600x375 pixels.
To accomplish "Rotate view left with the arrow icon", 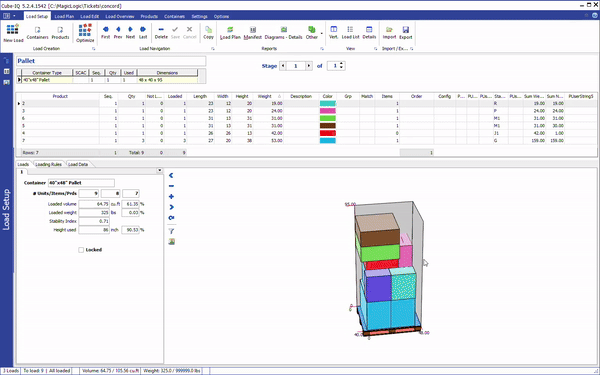I will tap(171, 175).
